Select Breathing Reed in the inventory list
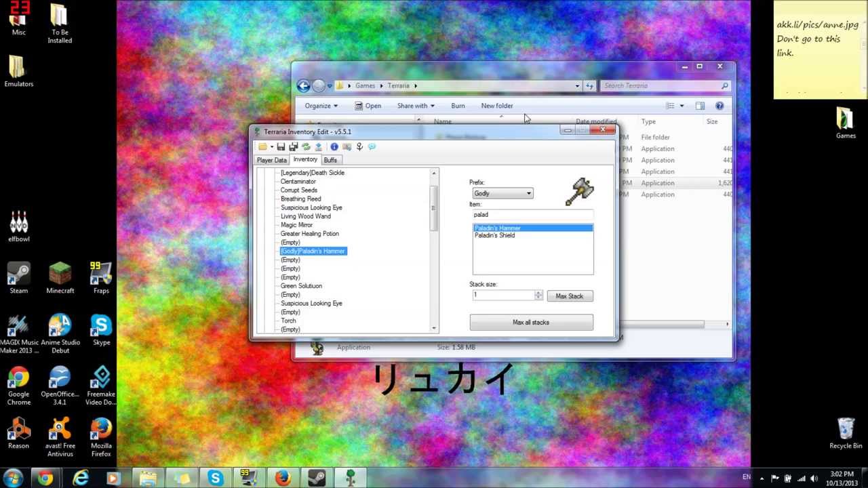This screenshot has height=488, width=868. point(301,199)
